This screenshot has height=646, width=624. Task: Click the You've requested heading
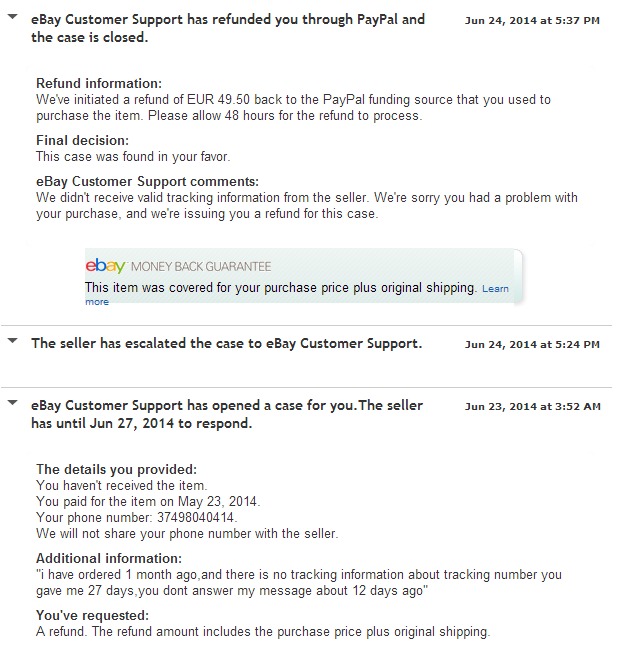pyautogui.click(x=92, y=615)
